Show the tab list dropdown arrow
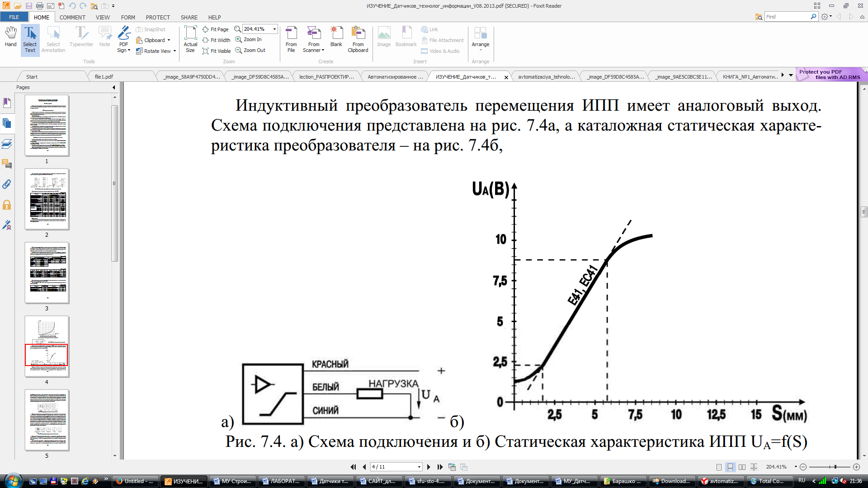The height and width of the screenshot is (488, 868). pyautogui.click(x=791, y=75)
